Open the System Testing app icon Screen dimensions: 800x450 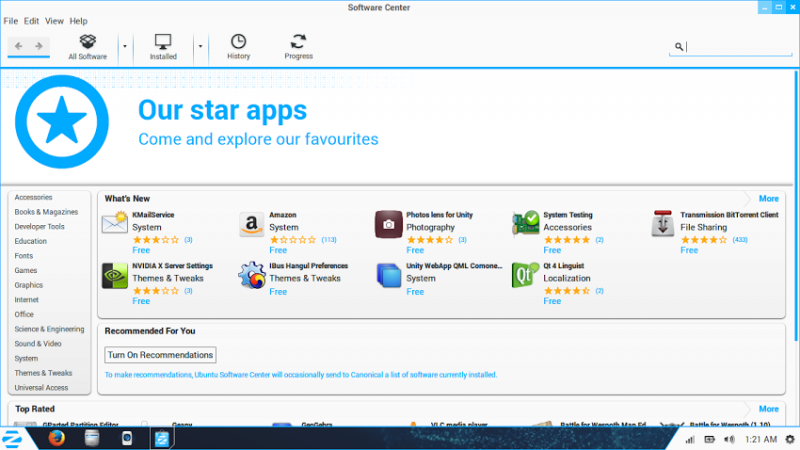pyautogui.click(x=526, y=223)
